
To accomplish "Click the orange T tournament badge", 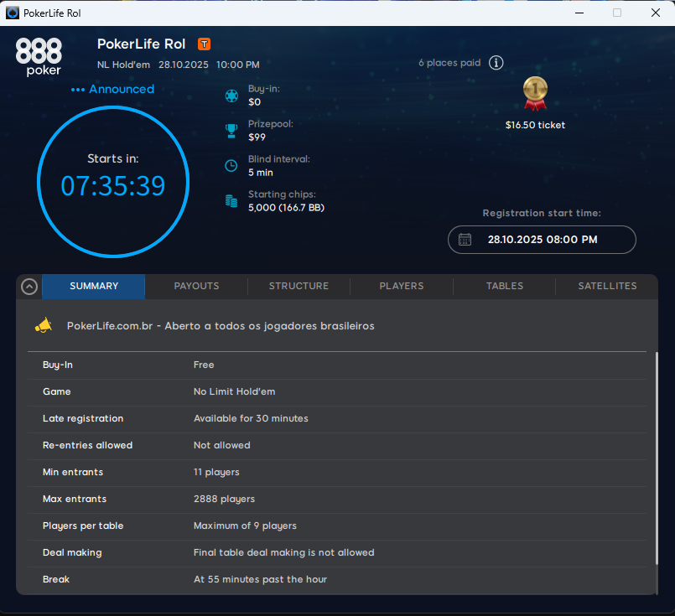I will [204, 44].
